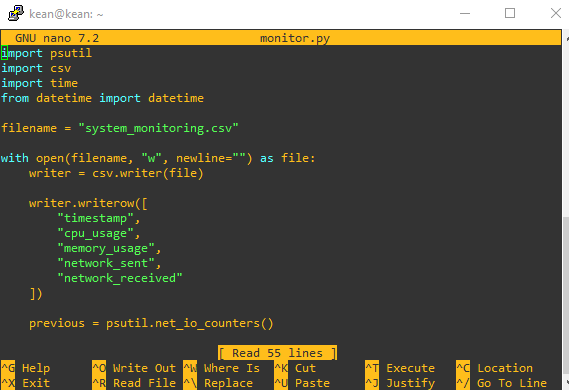
Task: Maximize the PuTTY window
Action: [x=510, y=13]
